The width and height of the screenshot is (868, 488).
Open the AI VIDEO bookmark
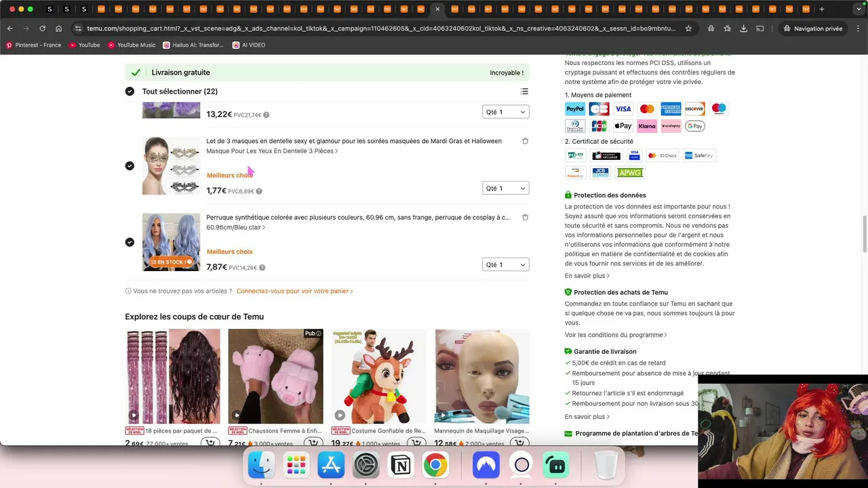click(x=249, y=45)
